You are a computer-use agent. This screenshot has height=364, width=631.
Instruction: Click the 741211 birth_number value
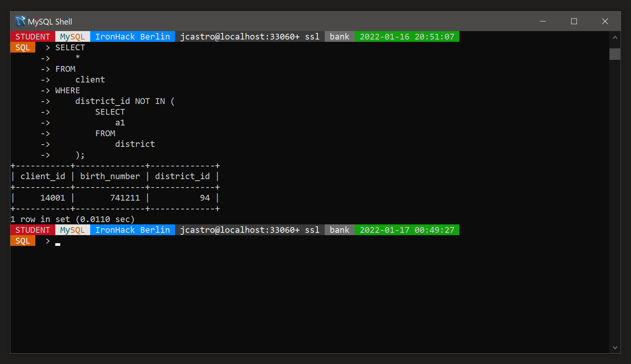coord(125,198)
